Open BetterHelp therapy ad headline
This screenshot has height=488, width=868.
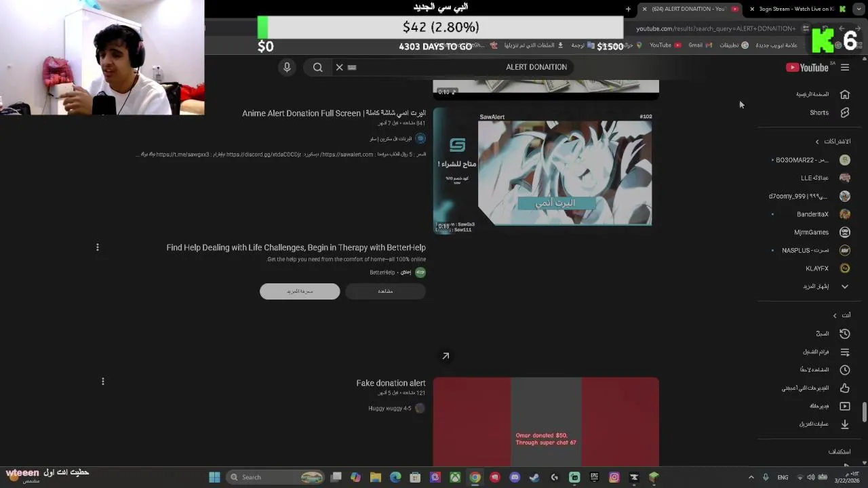[296, 247]
